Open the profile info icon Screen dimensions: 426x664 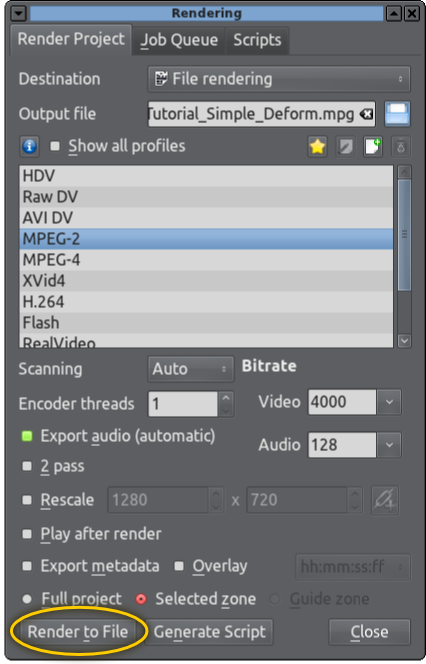pyautogui.click(x=29, y=147)
